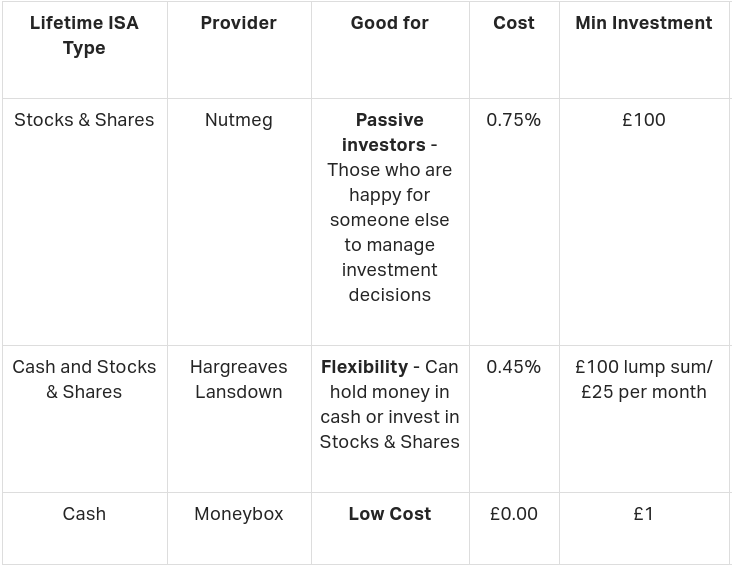Screen dimensions: 732x569
Task: Select the 'Cash and Stocks & Shares' cell
Action: click(x=84, y=379)
